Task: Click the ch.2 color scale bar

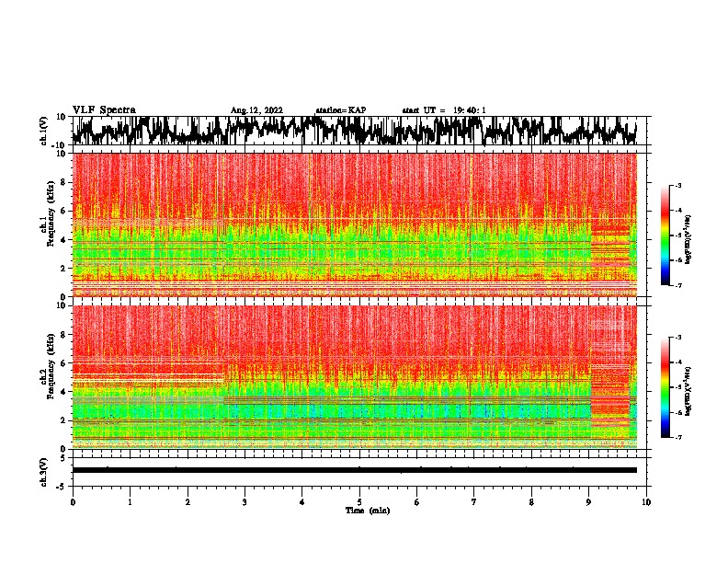Action: pyautogui.click(x=665, y=387)
